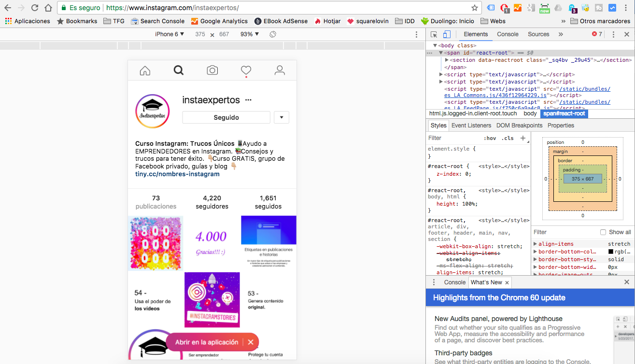Enable the Show all checkbox
The height and width of the screenshot is (364, 635).
coord(603,232)
